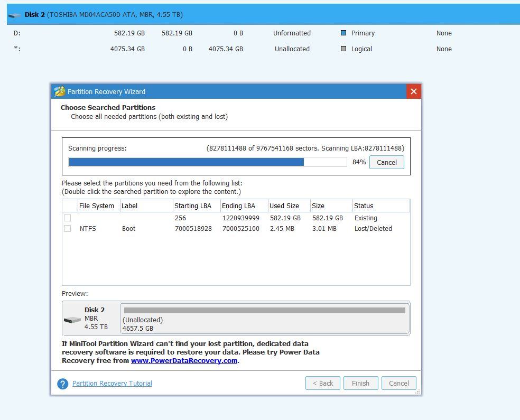Click the scanning progress bar
520x420 pixels.
(x=208, y=162)
